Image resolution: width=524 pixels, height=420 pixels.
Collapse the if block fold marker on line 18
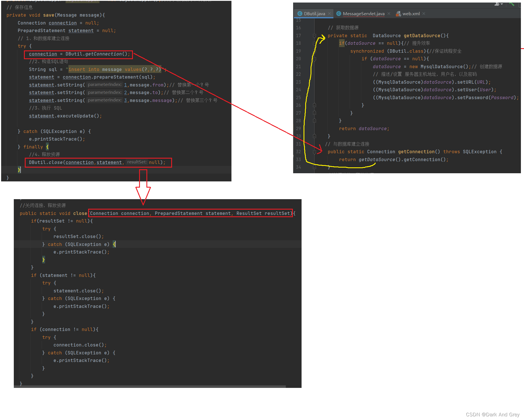[x=315, y=43]
